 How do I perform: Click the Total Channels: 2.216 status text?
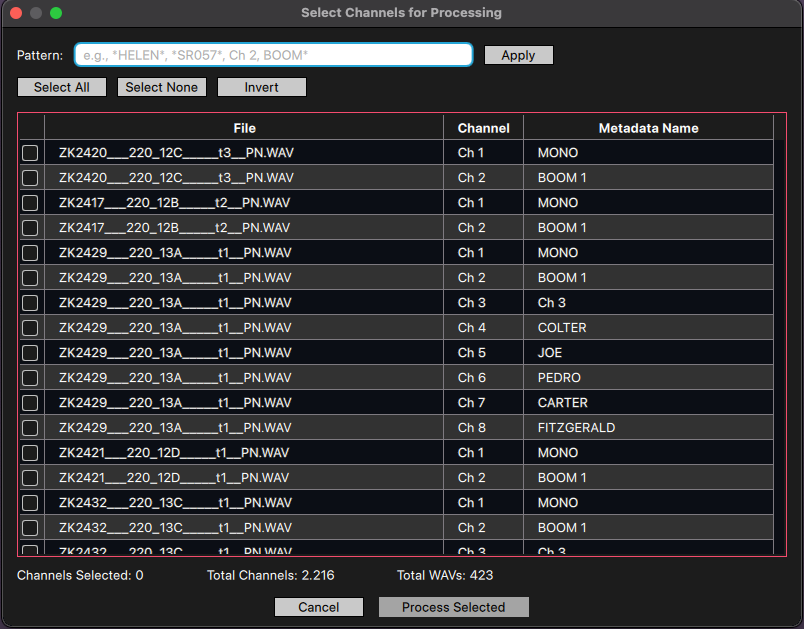point(270,575)
